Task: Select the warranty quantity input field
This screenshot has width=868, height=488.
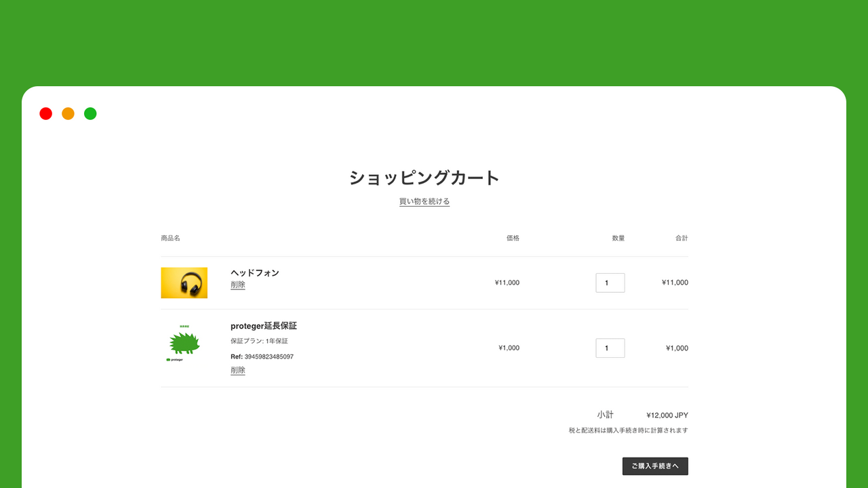Action: 610,348
